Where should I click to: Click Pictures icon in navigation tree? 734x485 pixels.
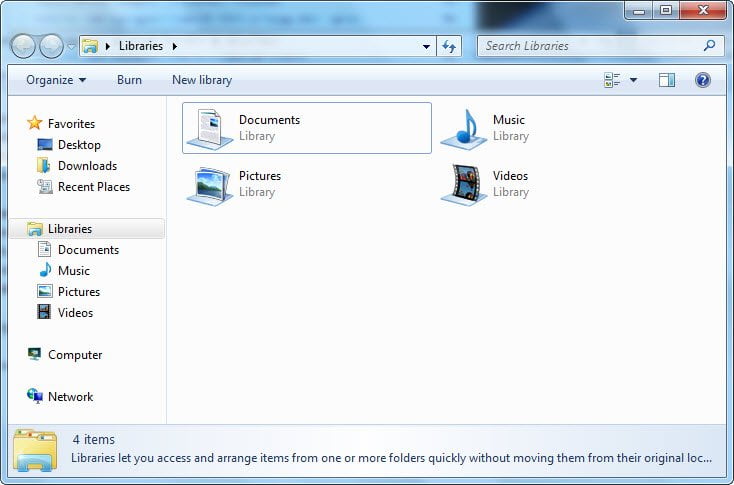click(45, 291)
